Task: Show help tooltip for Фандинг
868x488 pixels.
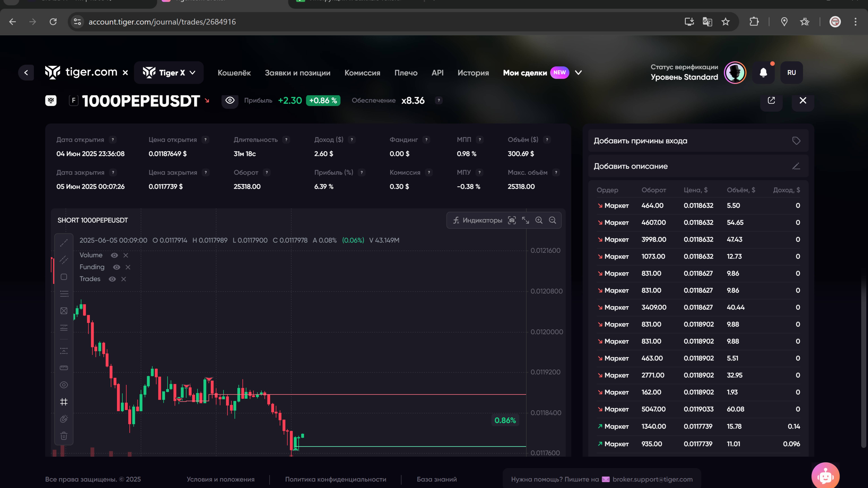Action: point(426,140)
